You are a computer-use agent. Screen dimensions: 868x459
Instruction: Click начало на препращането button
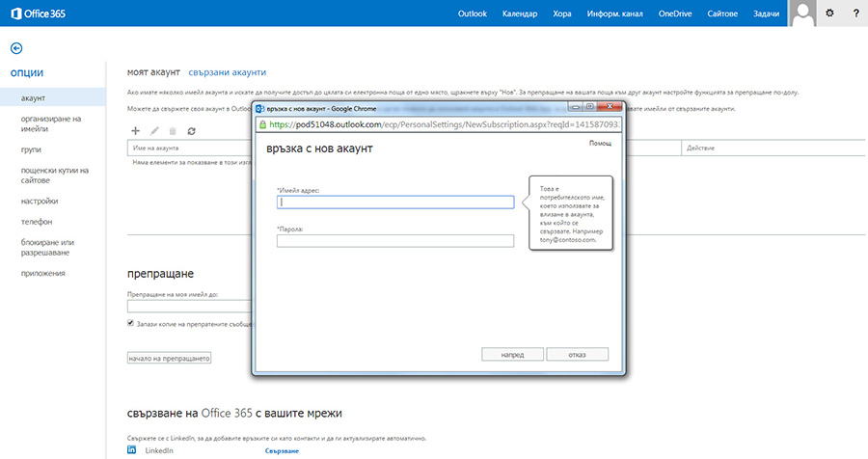[169, 358]
